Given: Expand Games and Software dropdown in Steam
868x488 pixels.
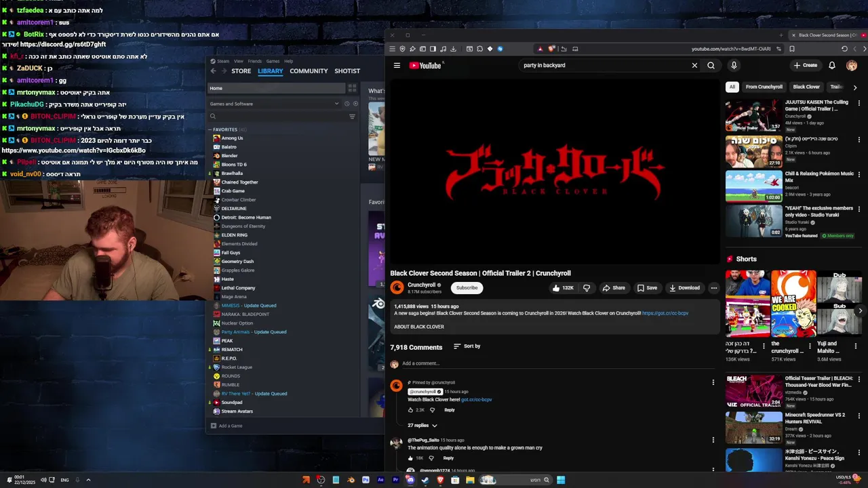Looking at the screenshot, I should point(336,104).
